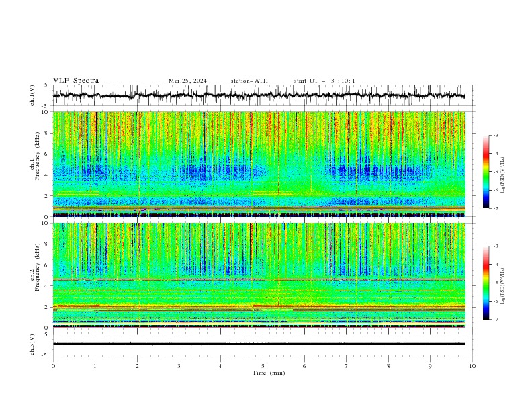Click time axis tick label '0'
Viewport: 532px width, 411px height.
coord(53,366)
